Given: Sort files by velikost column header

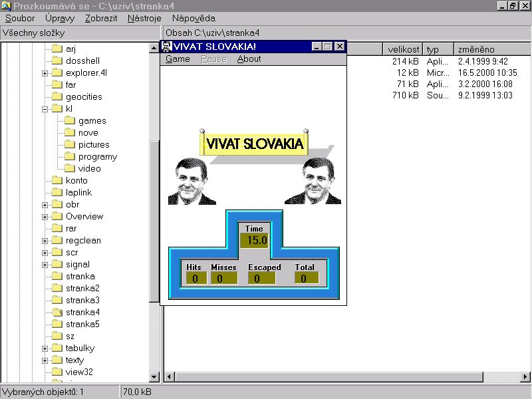Looking at the screenshot, I should point(403,49).
